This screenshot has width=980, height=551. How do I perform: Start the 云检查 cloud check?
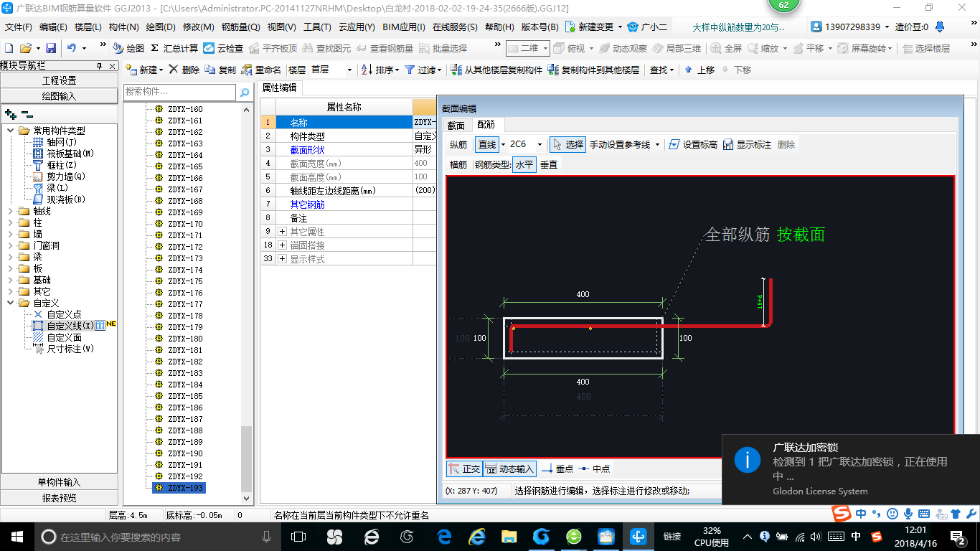coord(223,48)
